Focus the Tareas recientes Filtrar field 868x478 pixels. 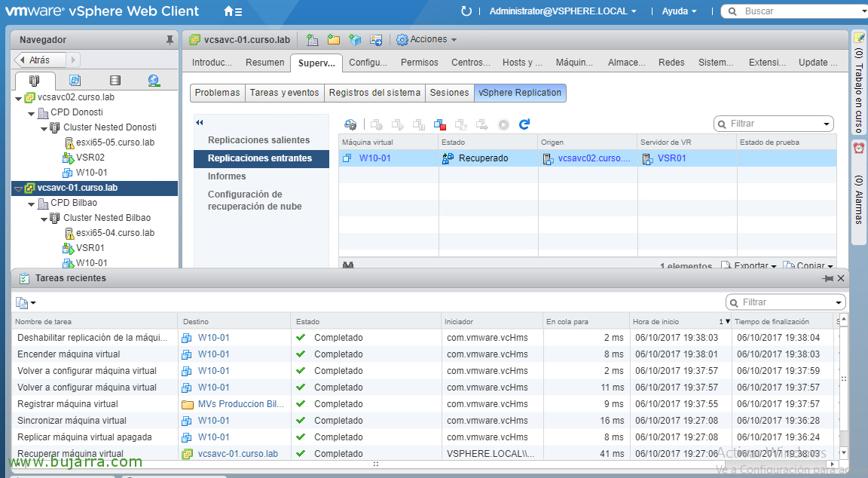[x=786, y=302]
